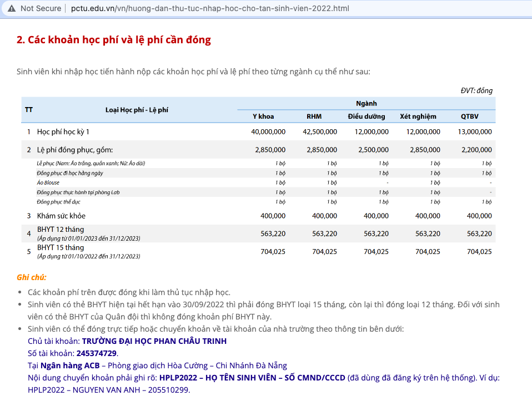Click the "Ghi chú:" orange label
Image resolution: width=532 pixels, height=406 pixels.
click(32, 277)
